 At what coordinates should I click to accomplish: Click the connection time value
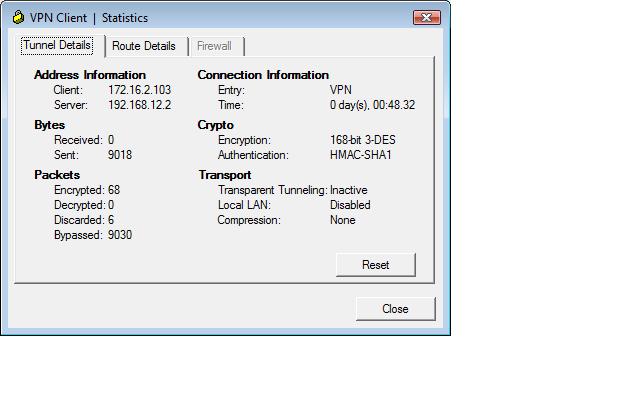coord(372,105)
